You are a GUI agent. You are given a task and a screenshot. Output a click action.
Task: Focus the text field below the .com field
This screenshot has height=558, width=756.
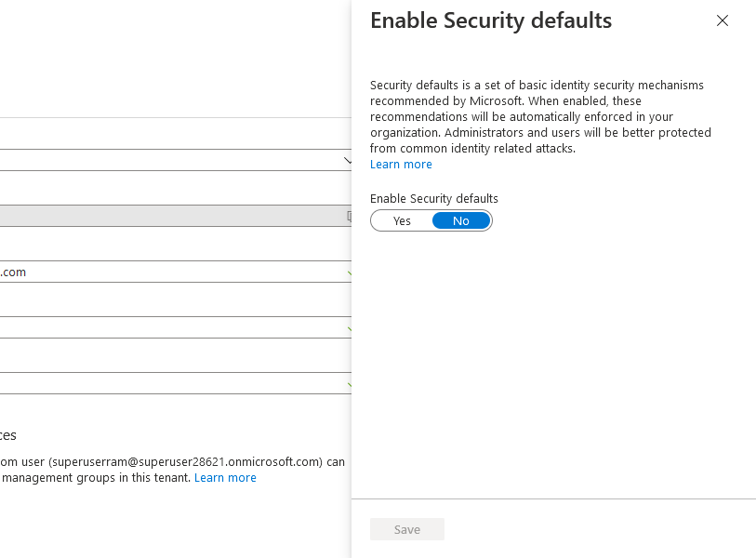point(176,327)
